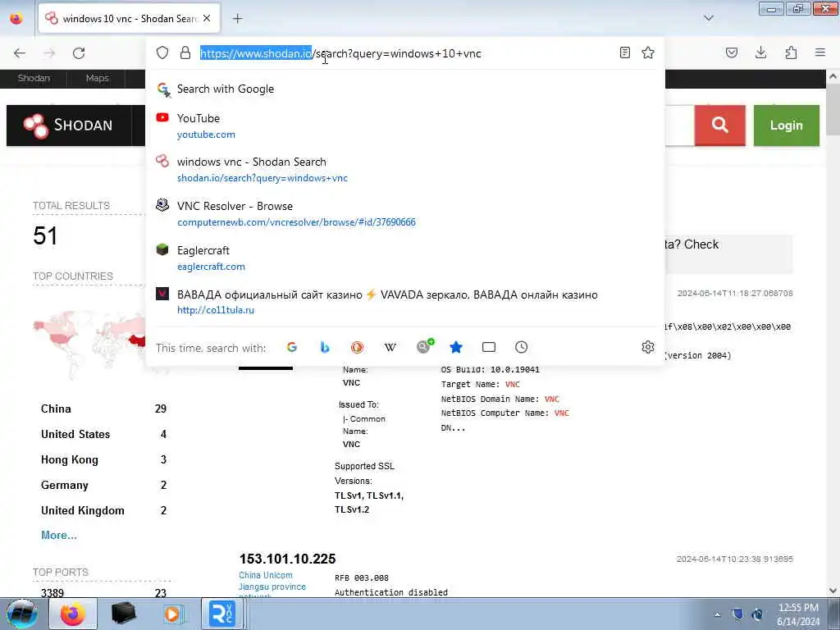Toggle reader view icon in address bar
Screen dimensions: 840x630
[x=624, y=52]
